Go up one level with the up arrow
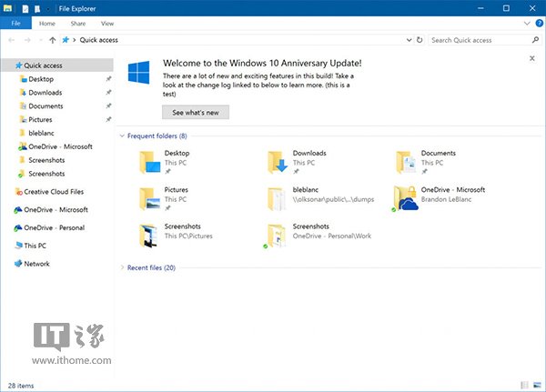Viewport: 546px width, 392px height. point(53,40)
